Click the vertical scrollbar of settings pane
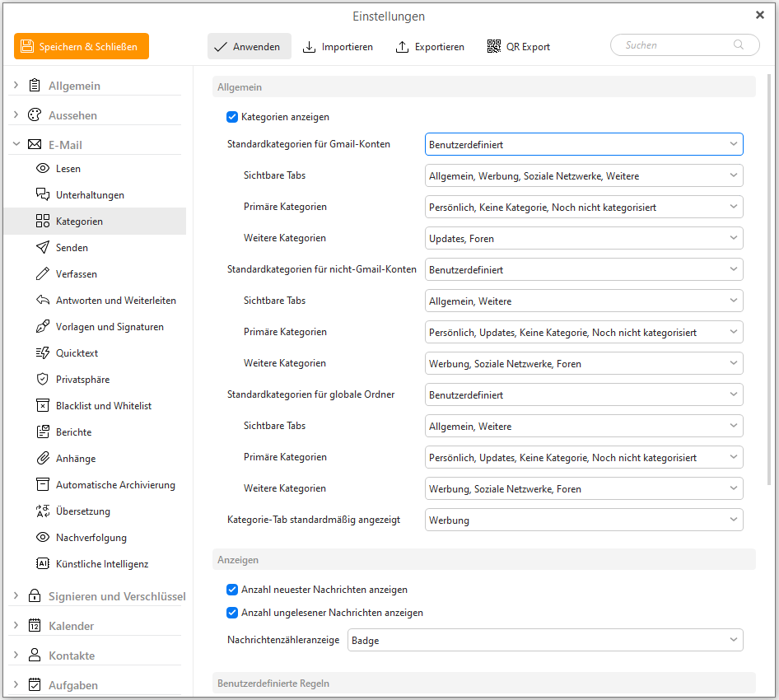The image size is (779, 700). tap(769, 279)
